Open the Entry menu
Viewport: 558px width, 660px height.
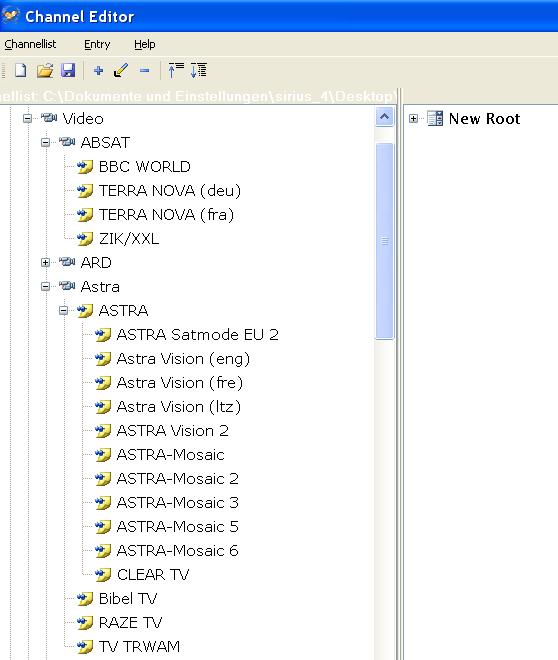click(97, 44)
